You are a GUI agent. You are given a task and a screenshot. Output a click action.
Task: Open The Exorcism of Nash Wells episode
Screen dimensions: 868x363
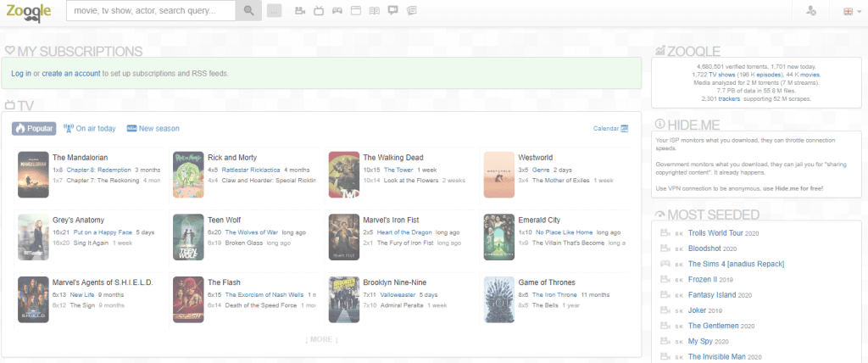[264, 295]
